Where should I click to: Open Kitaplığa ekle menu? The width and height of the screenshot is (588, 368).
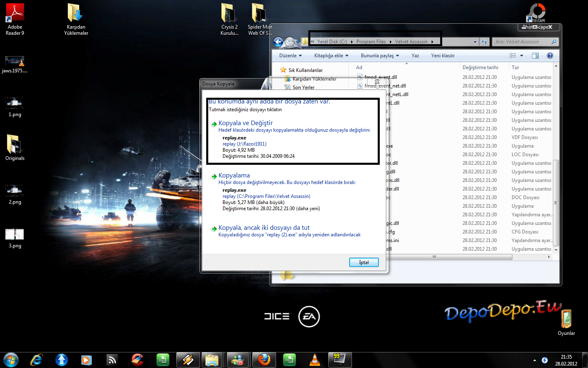coord(331,56)
